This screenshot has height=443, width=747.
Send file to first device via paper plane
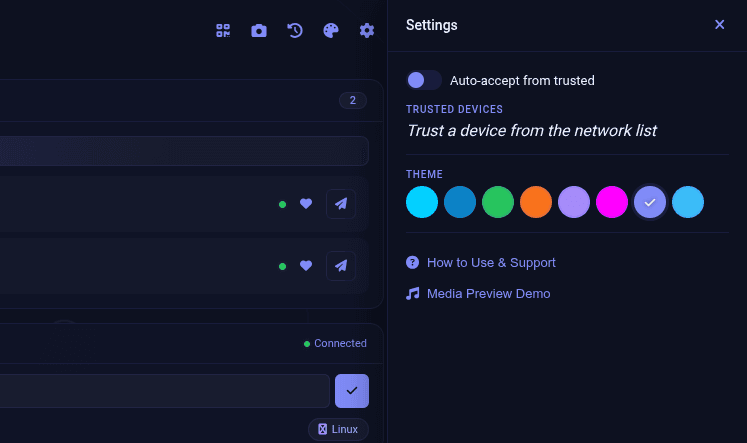click(x=341, y=204)
